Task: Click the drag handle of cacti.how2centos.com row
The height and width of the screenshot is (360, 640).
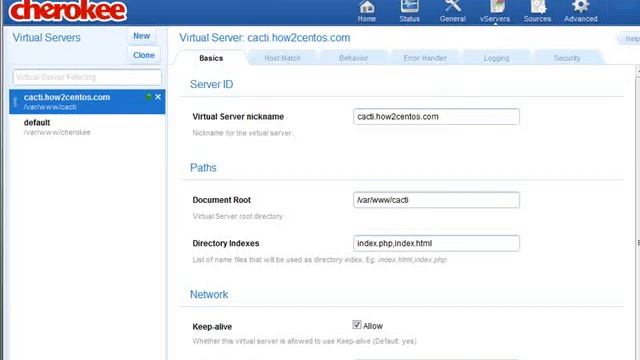Action: pyautogui.click(x=16, y=102)
